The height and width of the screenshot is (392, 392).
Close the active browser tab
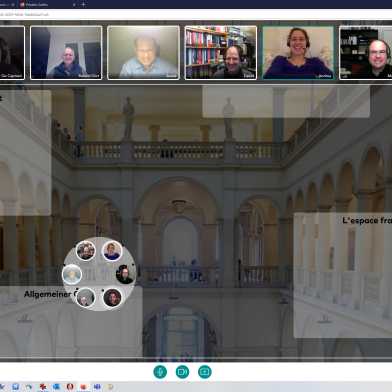click(x=74, y=5)
